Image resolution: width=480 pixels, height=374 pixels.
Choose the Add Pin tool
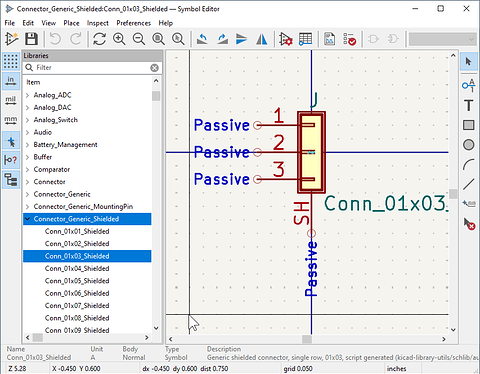[469, 86]
